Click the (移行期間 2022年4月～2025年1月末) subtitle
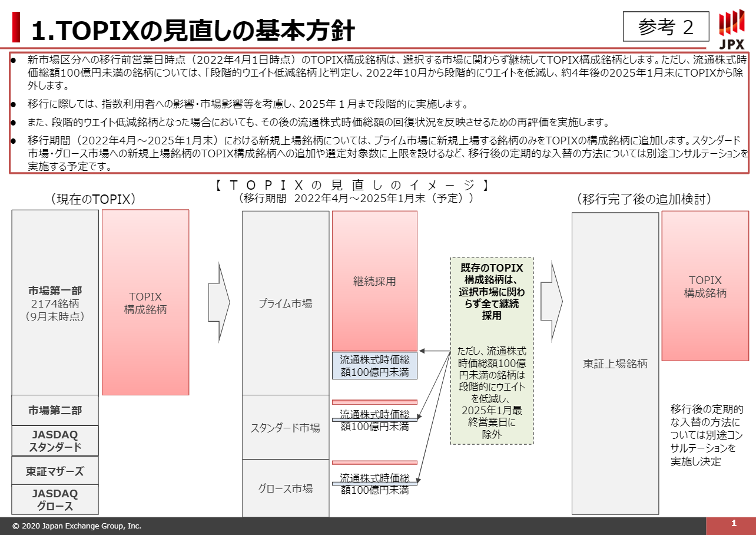This screenshot has width=756, height=535. coord(355,198)
